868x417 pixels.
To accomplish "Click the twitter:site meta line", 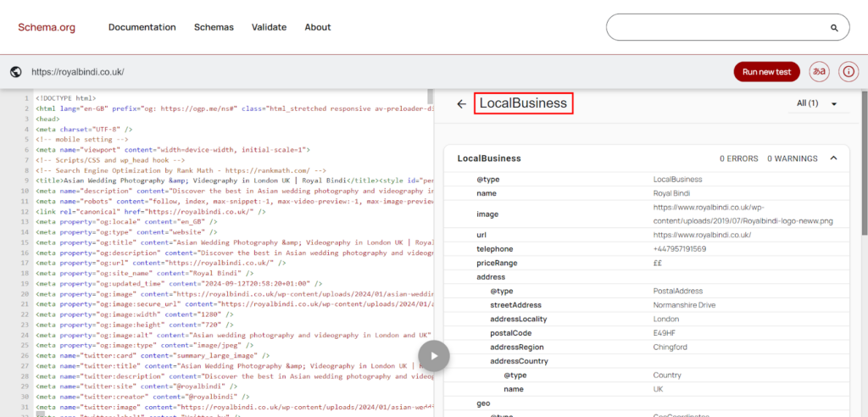I will [x=136, y=386].
